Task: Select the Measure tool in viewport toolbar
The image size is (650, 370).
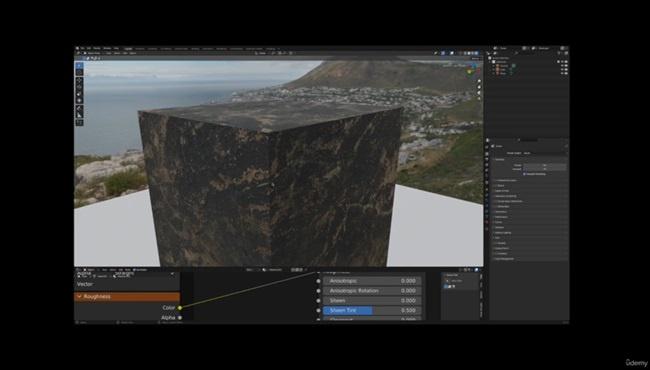Action: pyautogui.click(x=79, y=116)
